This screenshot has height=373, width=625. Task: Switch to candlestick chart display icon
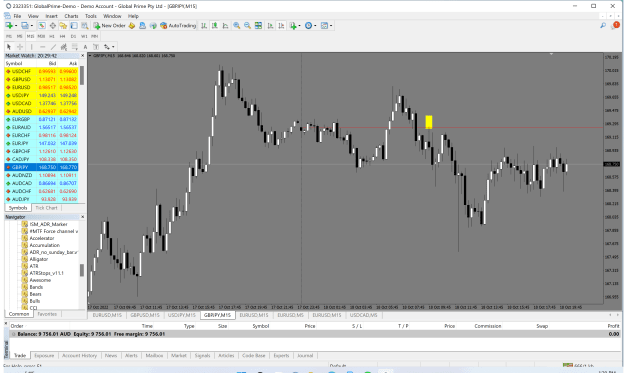pos(214,26)
